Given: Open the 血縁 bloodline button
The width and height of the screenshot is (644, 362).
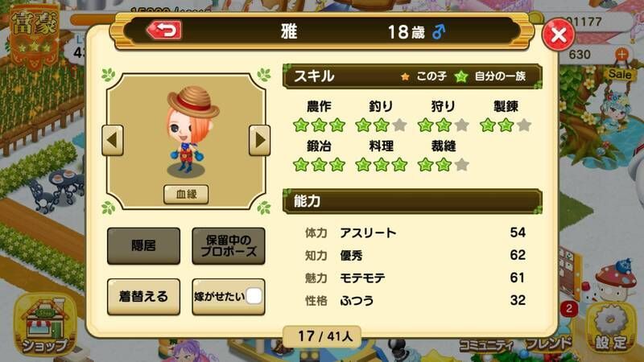Looking at the screenshot, I should point(186,194).
